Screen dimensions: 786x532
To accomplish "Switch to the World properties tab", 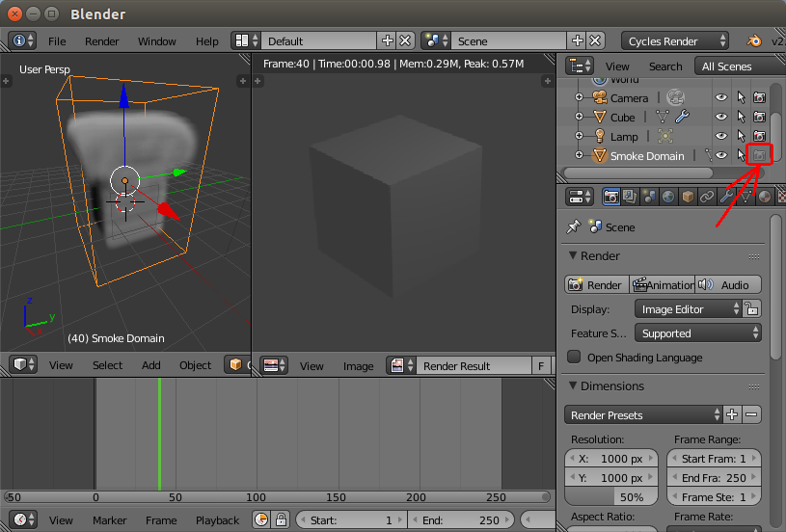I will pos(667,197).
